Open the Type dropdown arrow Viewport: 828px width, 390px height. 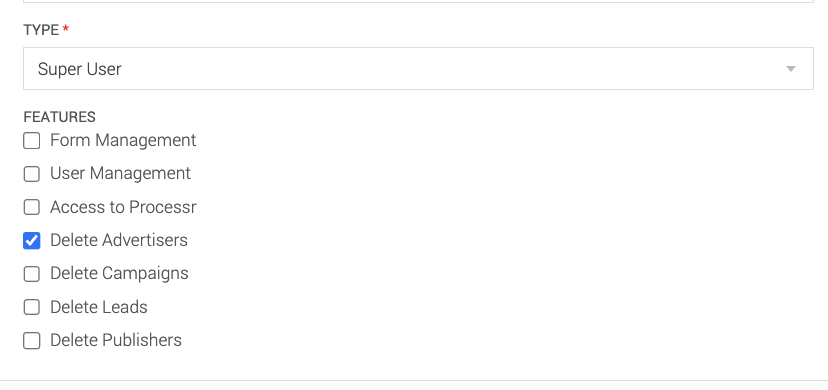coord(791,69)
